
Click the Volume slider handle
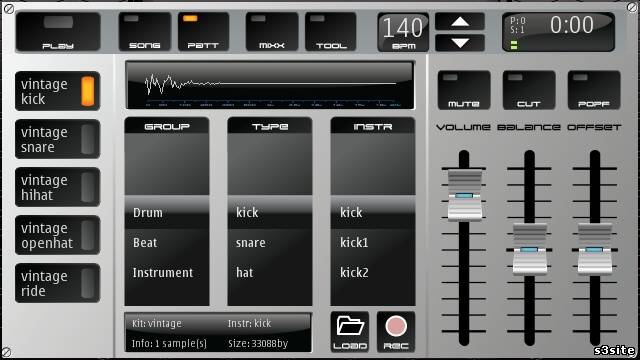pyautogui.click(x=464, y=196)
